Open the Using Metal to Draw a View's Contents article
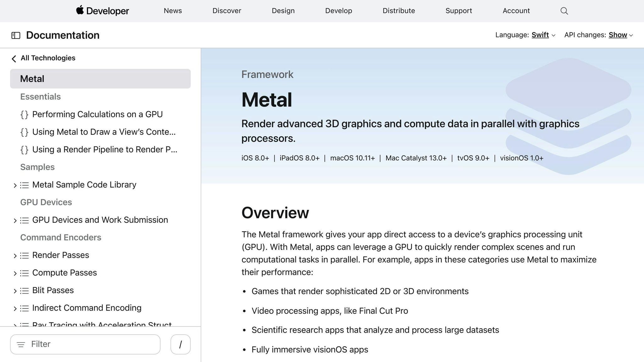The height and width of the screenshot is (362, 644). pyautogui.click(x=104, y=132)
